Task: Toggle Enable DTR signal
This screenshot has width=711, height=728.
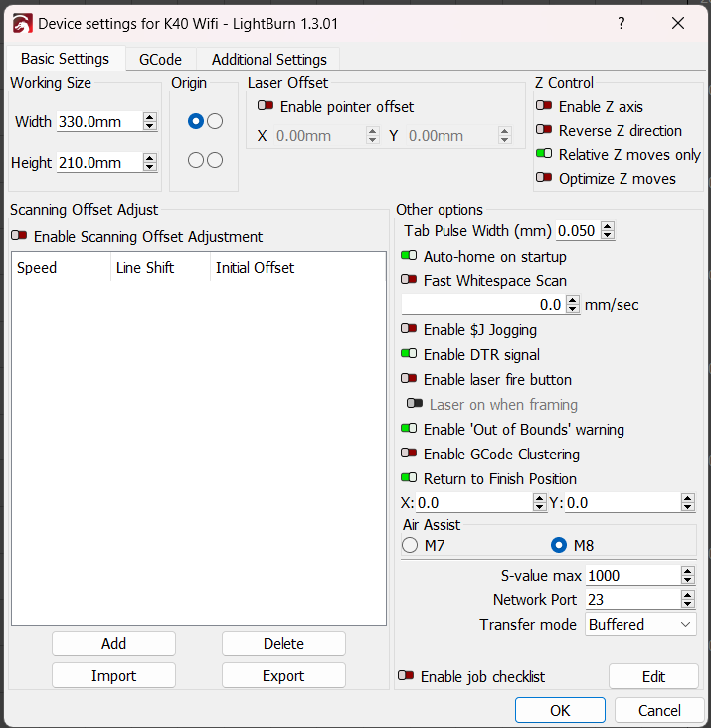Action: 409,354
